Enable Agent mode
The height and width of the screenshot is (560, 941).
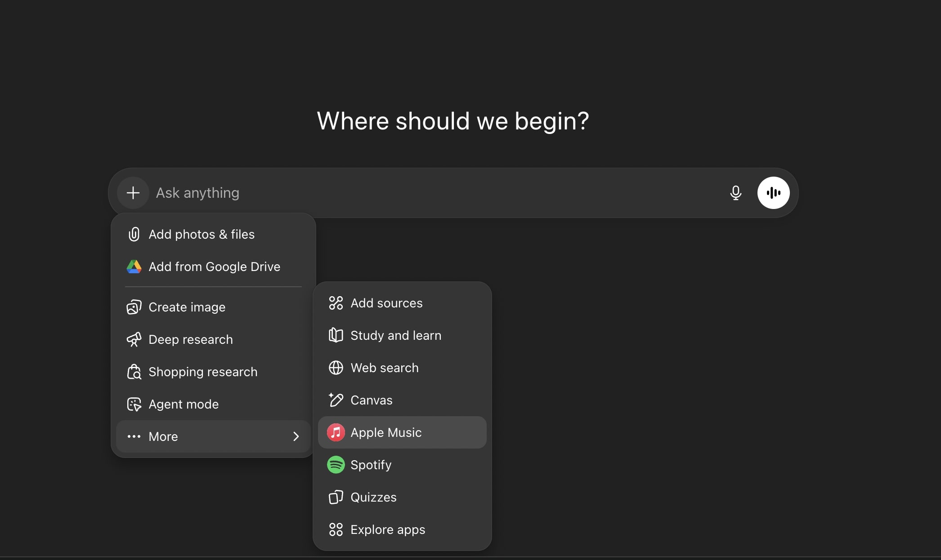[x=184, y=404]
